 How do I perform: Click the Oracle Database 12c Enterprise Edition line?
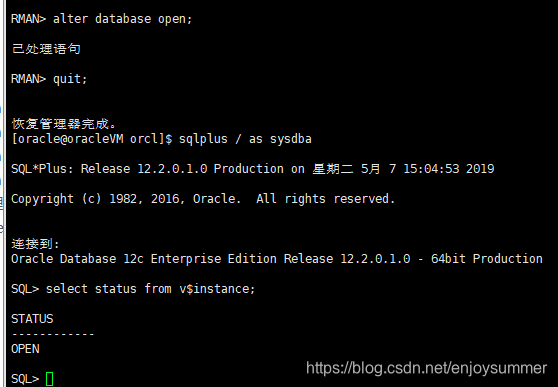[277, 259]
